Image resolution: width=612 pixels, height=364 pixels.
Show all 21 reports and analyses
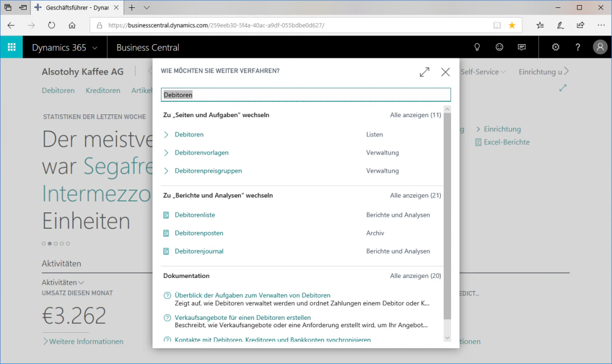click(415, 195)
